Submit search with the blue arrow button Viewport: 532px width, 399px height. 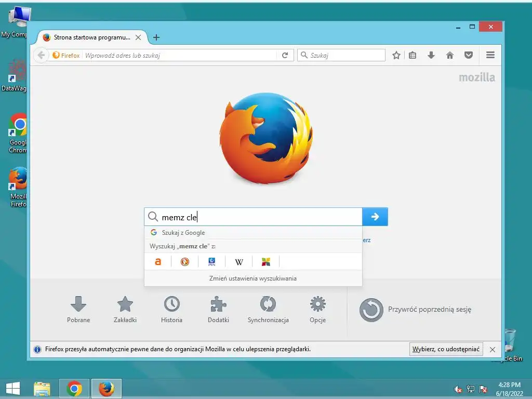(375, 217)
